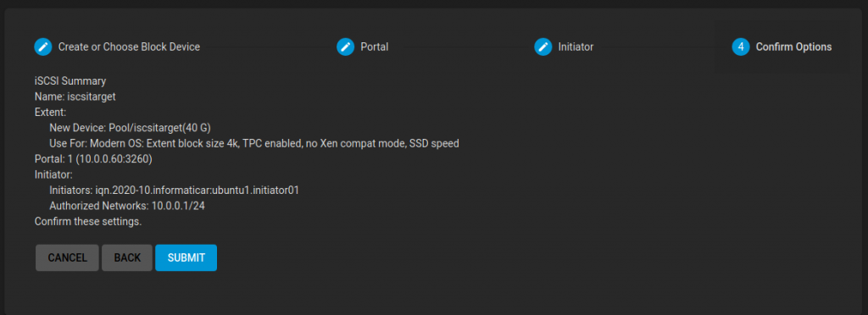The width and height of the screenshot is (868, 315).
Task: Click the Initiators iqn.2020-10.informaticar line
Action: pyautogui.click(x=175, y=191)
